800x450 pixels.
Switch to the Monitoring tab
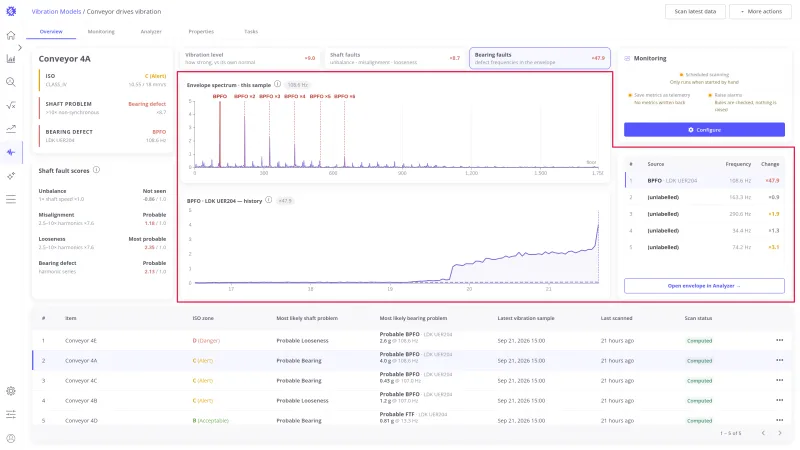coord(101,32)
